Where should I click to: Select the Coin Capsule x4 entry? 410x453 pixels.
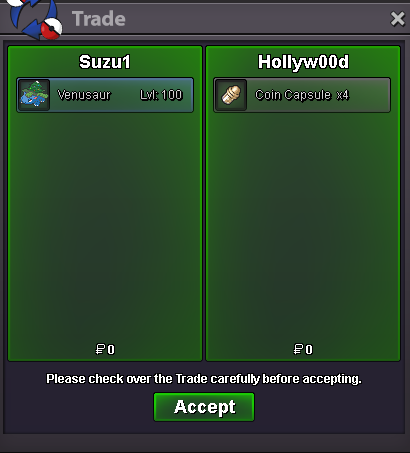[302, 95]
